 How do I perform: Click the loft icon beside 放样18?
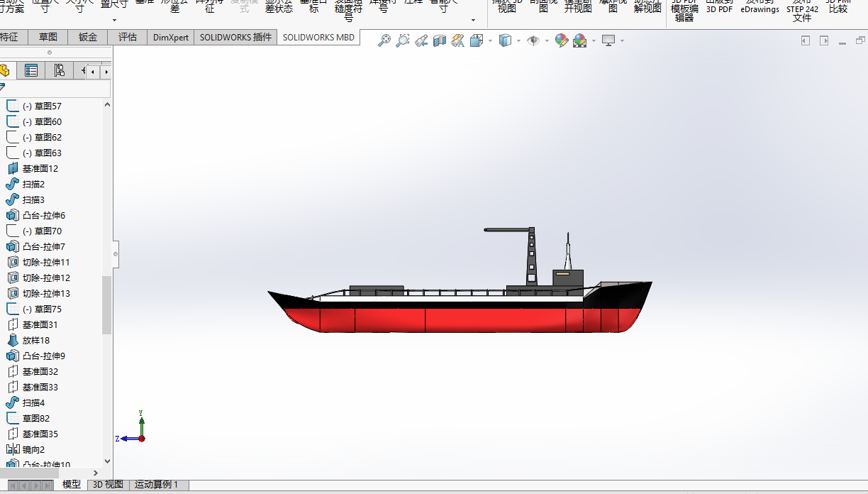pos(12,340)
